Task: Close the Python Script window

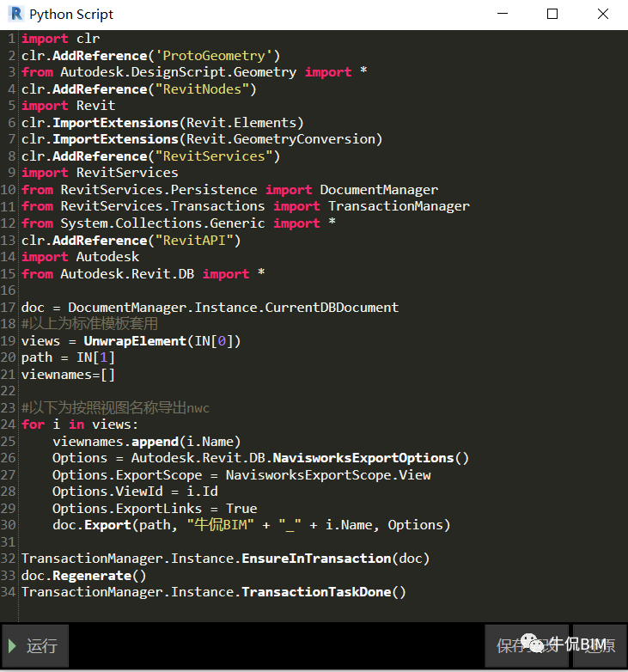Action: (603, 14)
